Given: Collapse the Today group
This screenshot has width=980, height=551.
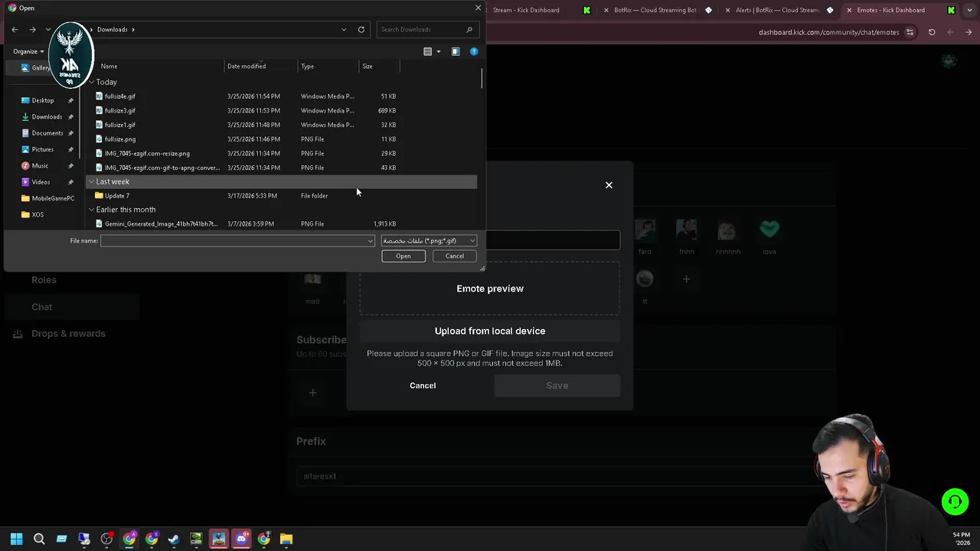Looking at the screenshot, I should 91,82.
